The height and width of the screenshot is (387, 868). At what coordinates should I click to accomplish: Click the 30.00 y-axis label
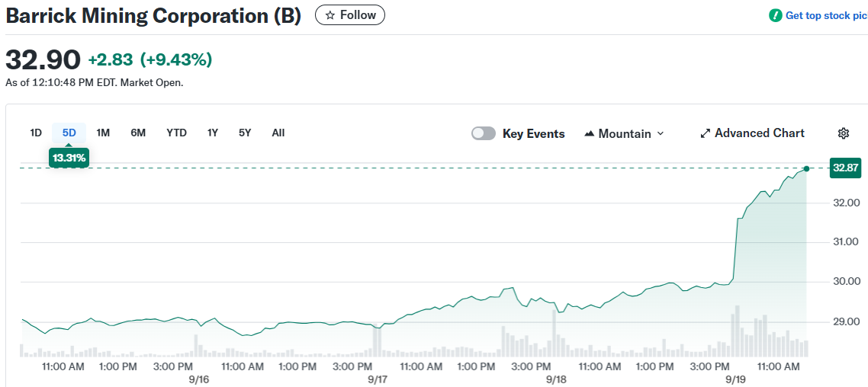846,282
